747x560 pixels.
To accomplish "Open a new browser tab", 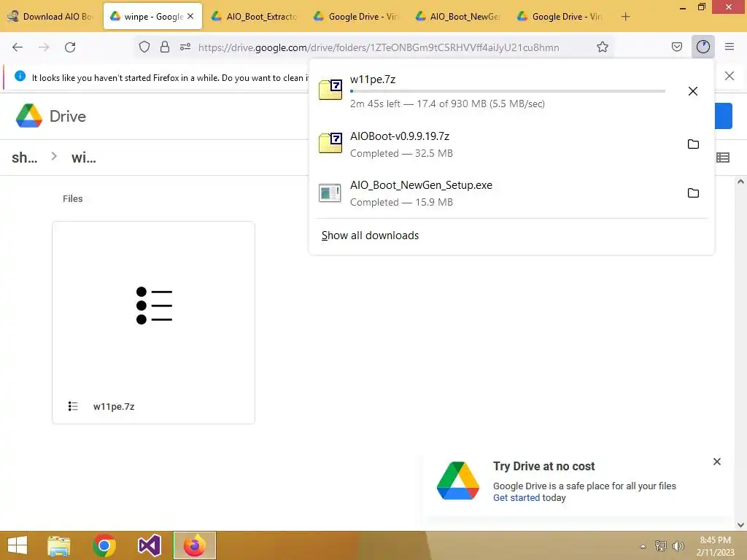I will click(625, 17).
